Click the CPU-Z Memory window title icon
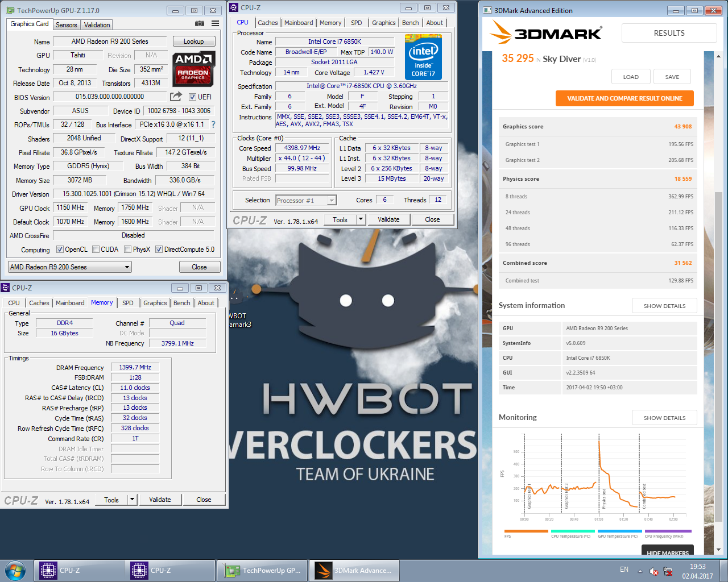728x582 pixels. (5, 288)
